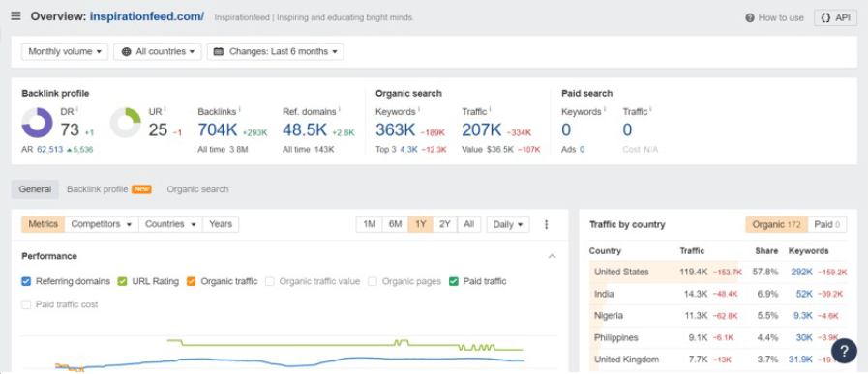
Task: Click the calendar icon in Changes filter
Action: click(219, 51)
